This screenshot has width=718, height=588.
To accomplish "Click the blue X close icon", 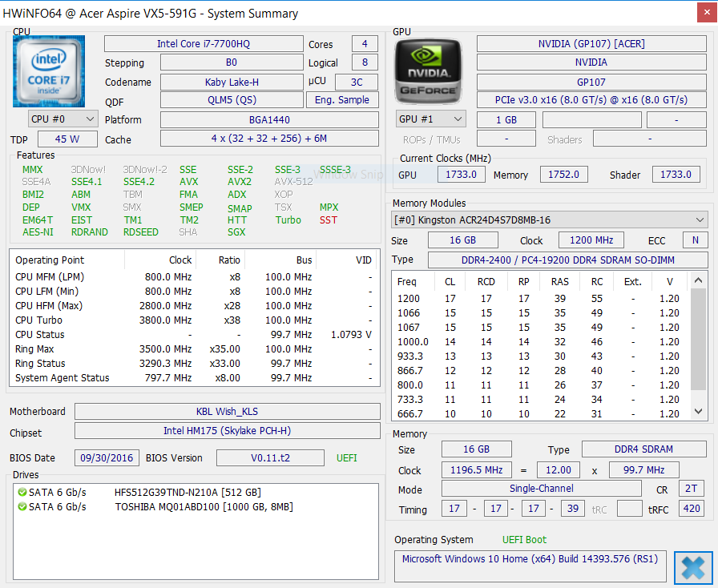I will pos(693,568).
